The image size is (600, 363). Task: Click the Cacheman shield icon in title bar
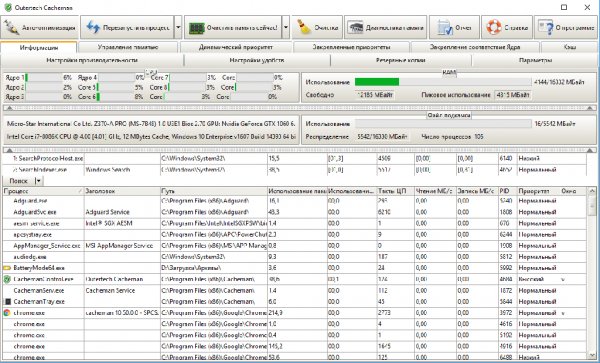7,7
